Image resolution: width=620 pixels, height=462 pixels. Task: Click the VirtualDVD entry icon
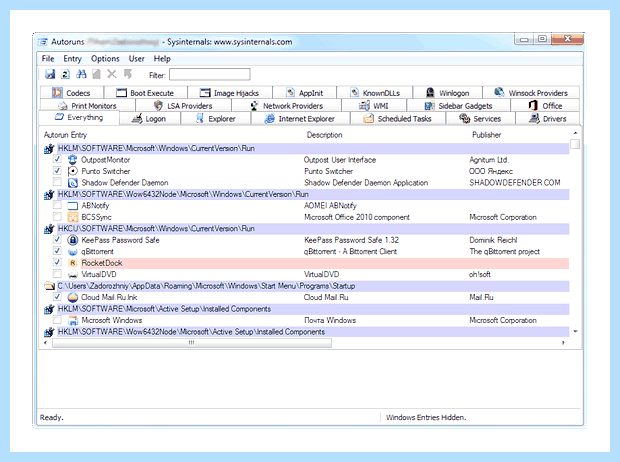click(72, 275)
